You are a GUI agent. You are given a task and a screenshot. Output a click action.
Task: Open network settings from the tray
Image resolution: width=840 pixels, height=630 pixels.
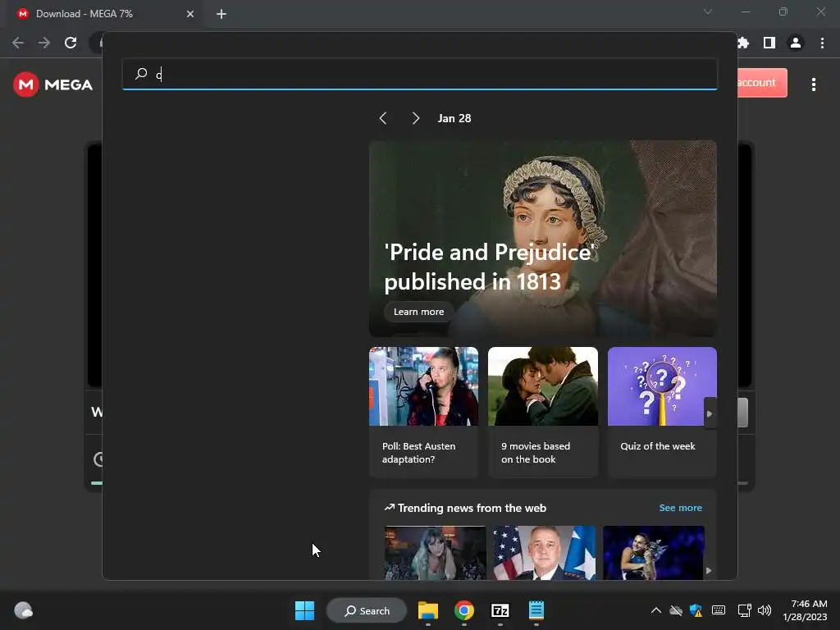pyautogui.click(x=744, y=610)
